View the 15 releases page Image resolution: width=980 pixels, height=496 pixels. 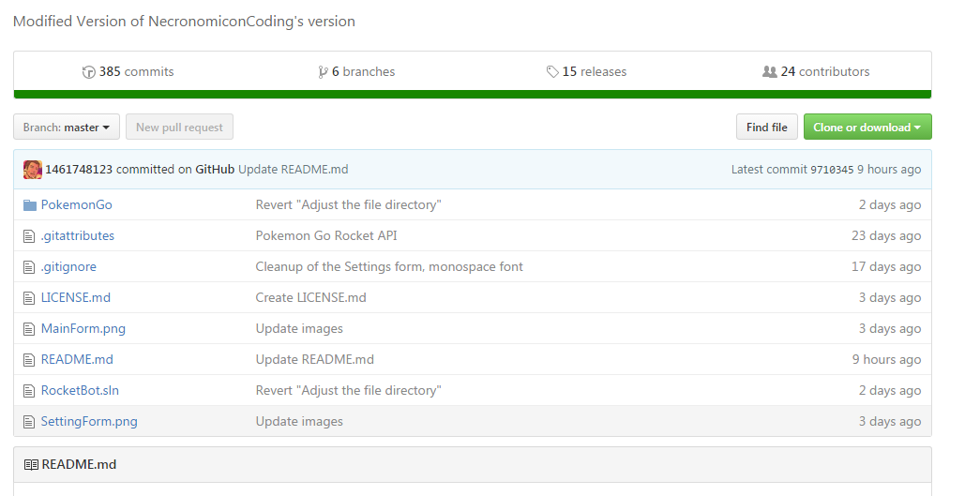(594, 72)
